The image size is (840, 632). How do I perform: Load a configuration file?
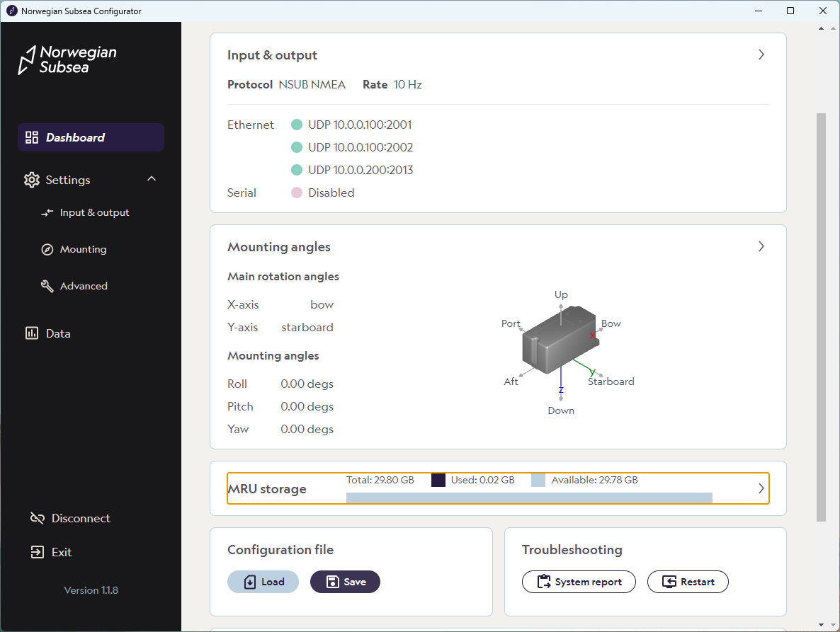[x=263, y=582]
